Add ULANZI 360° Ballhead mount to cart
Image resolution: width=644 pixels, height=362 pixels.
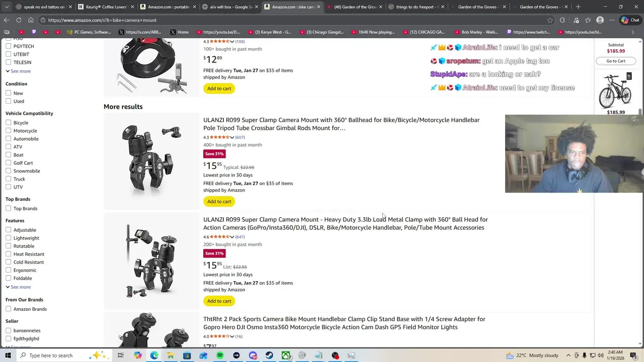click(219, 202)
